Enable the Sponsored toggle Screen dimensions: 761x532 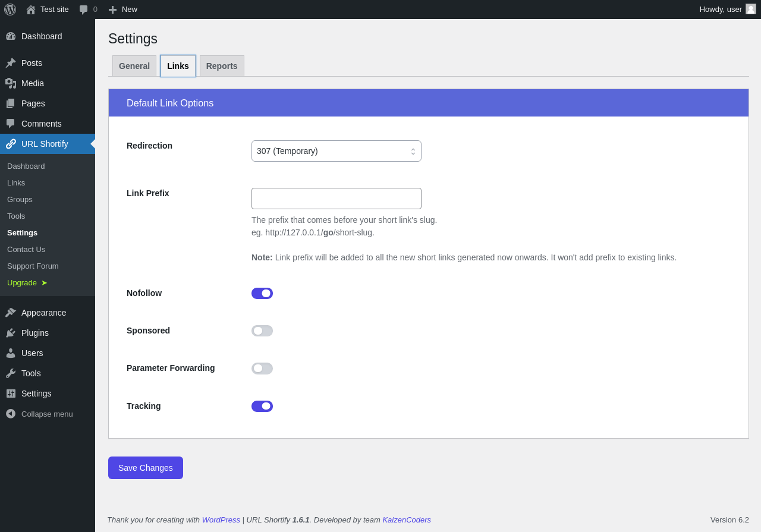click(262, 330)
